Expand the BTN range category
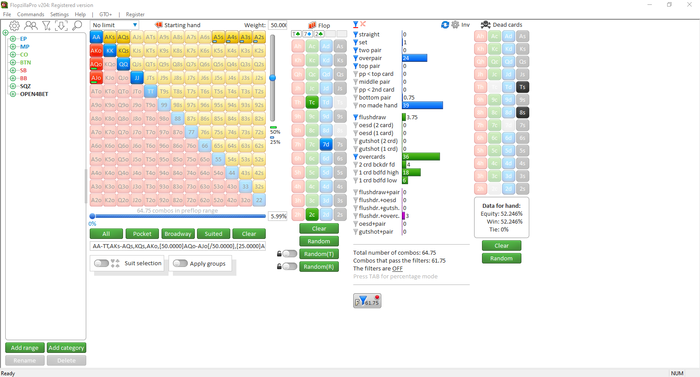The image size is (700, 377). [x=13, y=63]
